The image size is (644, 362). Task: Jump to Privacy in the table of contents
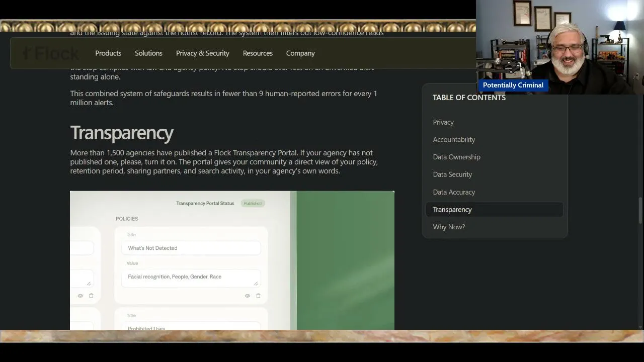(x=443, y=122)
